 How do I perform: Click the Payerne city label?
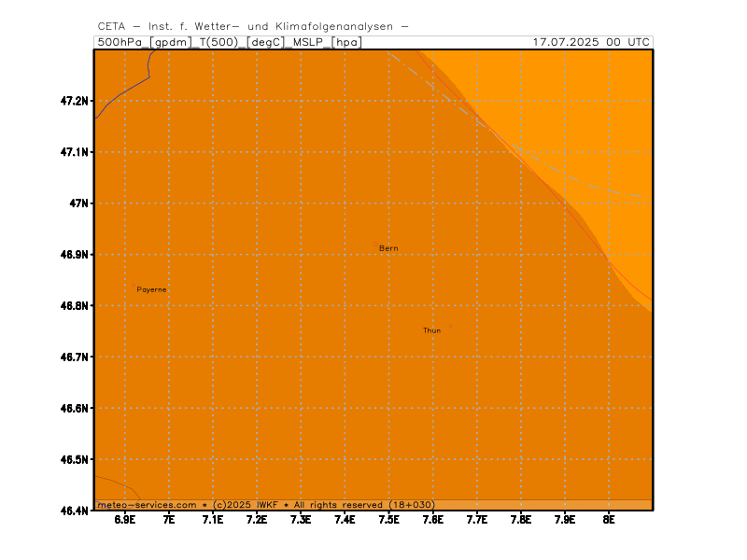point(151,289)
